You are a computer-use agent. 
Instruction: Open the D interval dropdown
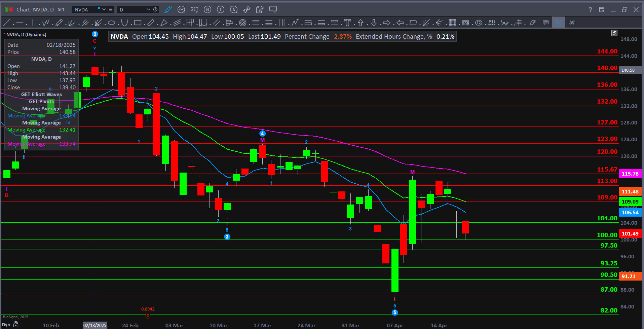click(148, 10)
